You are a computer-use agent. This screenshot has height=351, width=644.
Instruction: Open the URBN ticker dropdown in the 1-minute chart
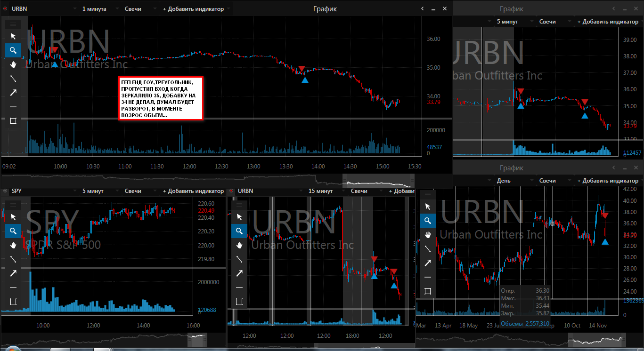tap(45, 9)
